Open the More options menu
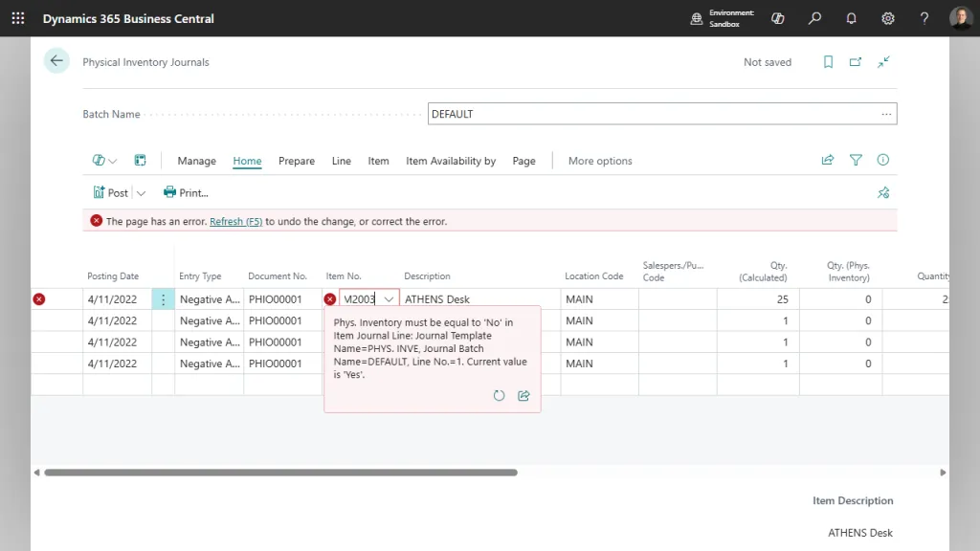This screenshot has width=980, height=551. click(600, 161)
